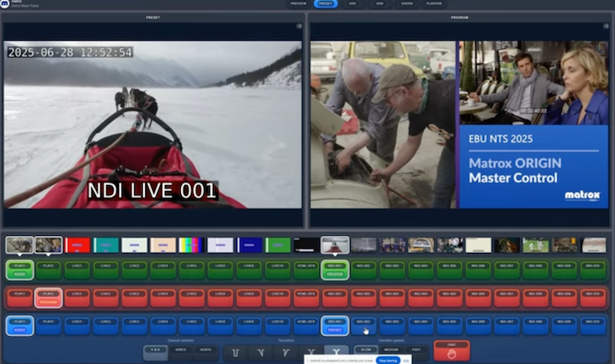This screenshot has height=364, width=615.
Task: Open the PLAYERS tab
Action: (434, 3)
